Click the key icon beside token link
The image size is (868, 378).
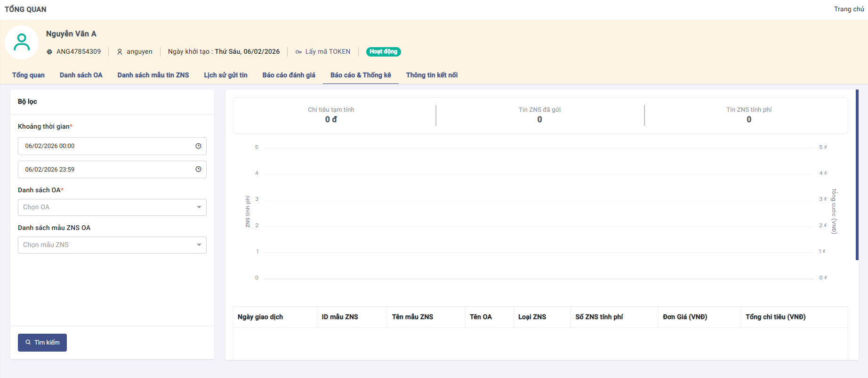point(298,52)
